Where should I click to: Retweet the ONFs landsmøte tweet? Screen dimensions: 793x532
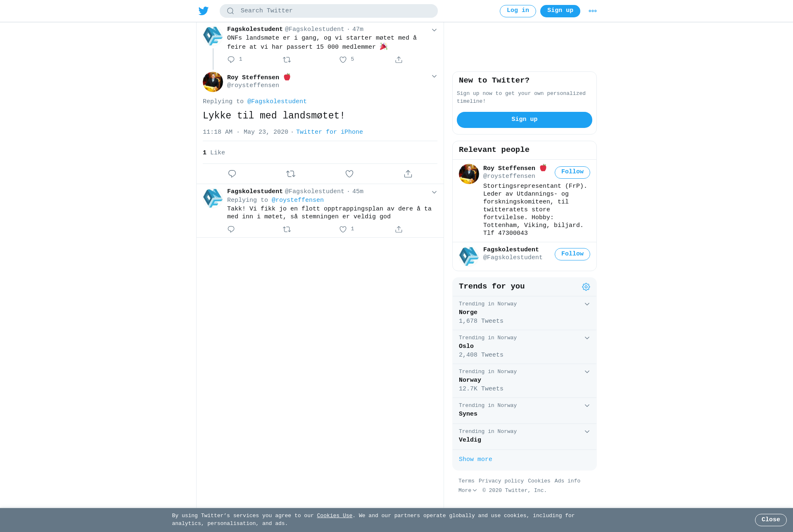(287, 60)
